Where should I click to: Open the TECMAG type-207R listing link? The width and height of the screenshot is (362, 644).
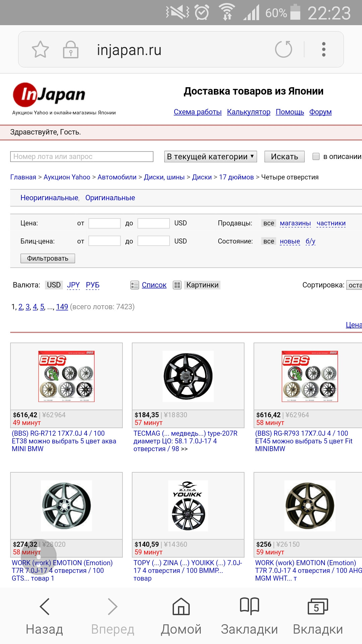coord(185,441)
